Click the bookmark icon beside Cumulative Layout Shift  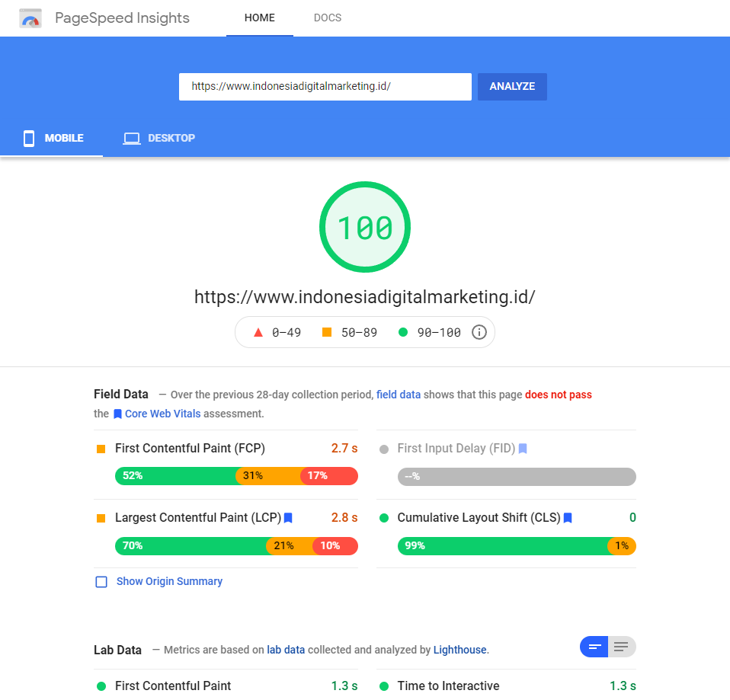click(568, 518)
